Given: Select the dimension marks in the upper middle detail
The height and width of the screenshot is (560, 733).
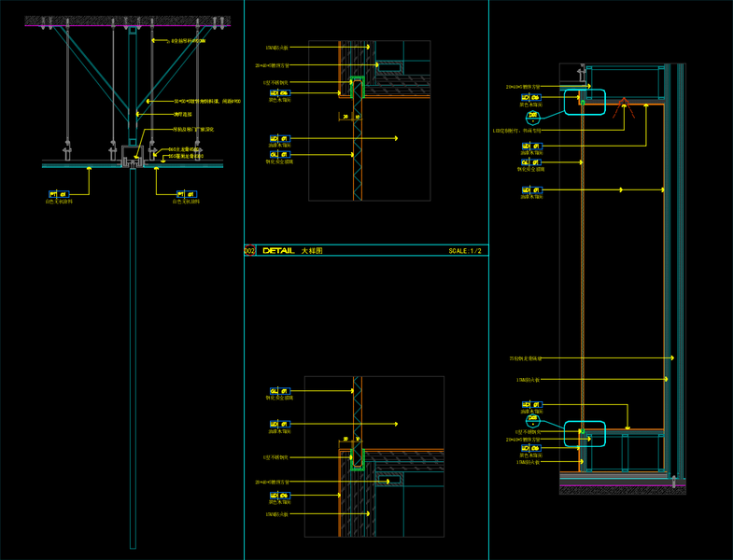Looking at the screenshot, I should tap(350, 117).
